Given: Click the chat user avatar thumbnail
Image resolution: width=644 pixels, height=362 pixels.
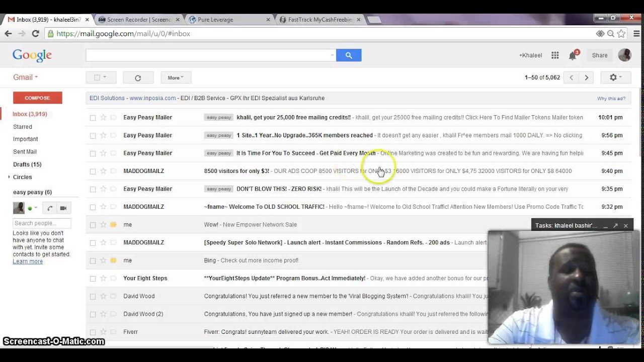Looking at the screenshot, I should (x=19, y=208).
